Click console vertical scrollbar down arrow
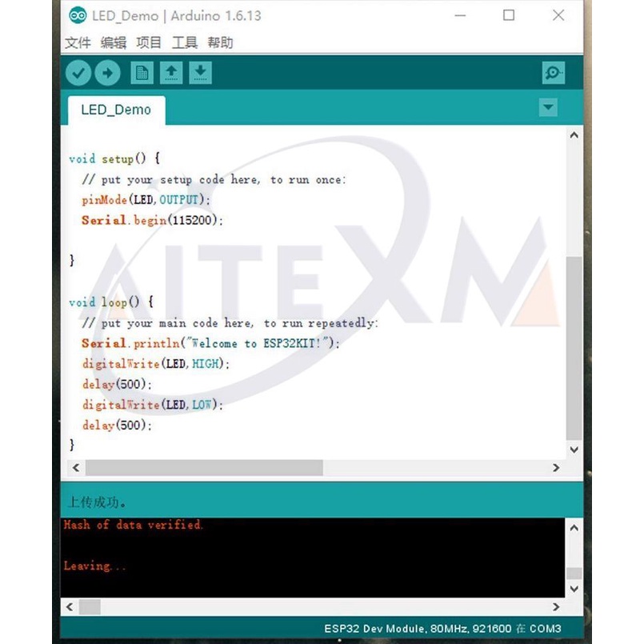 click(574, 589)
